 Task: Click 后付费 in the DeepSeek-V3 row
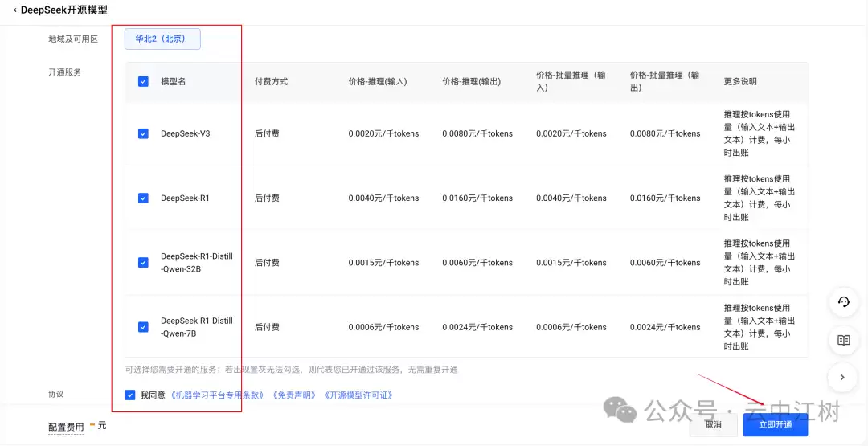(267, 133)
